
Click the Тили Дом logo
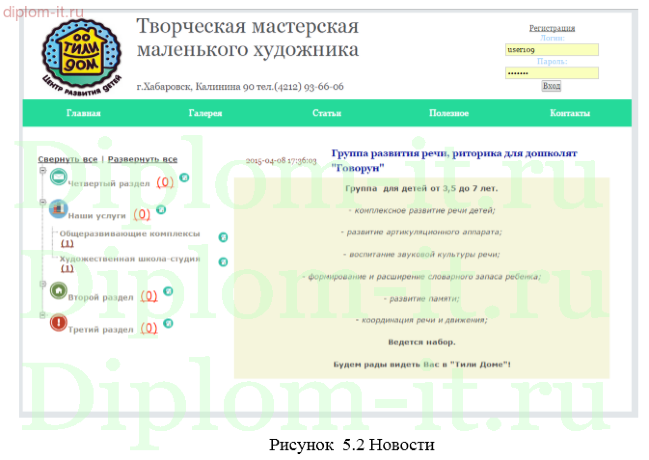click(x=82, y=56)
